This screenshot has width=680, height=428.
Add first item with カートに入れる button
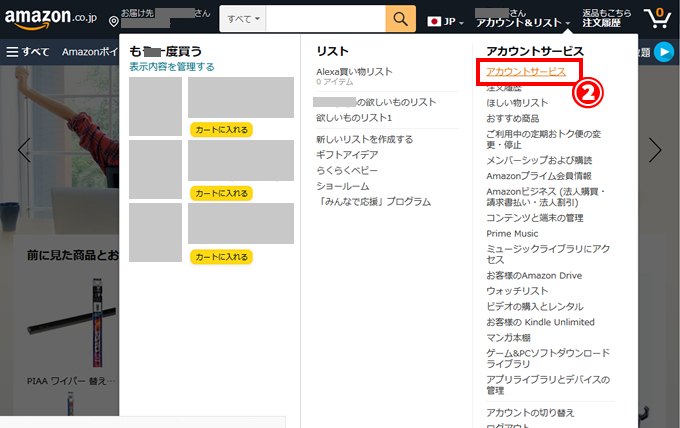tap(221, 130)
